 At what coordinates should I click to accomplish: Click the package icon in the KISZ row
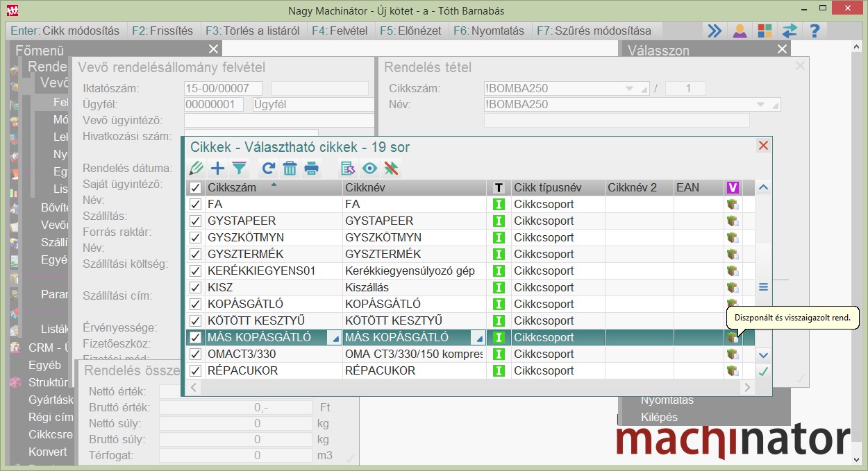pyautogui.click(x=733, y=287)
